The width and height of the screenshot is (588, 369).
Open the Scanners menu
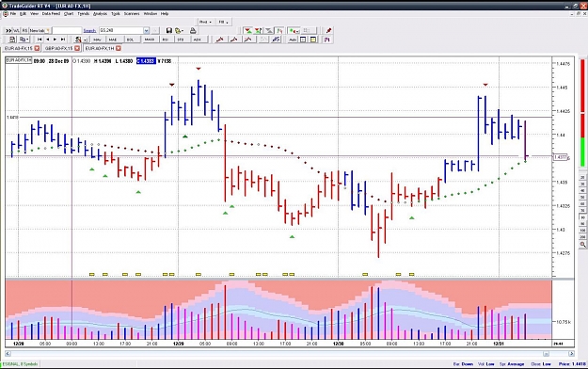tap(132, 13)
